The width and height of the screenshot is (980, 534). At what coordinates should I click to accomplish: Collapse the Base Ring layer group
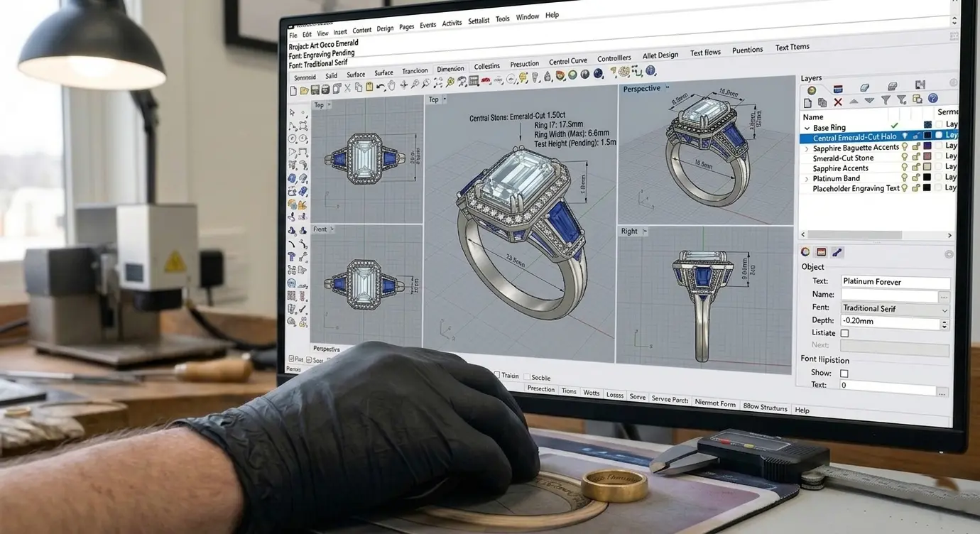(807, 129)
